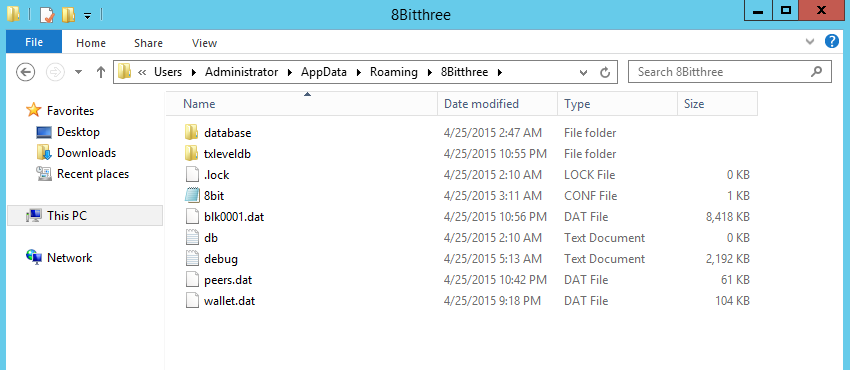Image resolution: width=850 pixels, height=370 pixels.
Task: Click the New folder icon in quick access toolbar
Action: [x=68, y=15]
